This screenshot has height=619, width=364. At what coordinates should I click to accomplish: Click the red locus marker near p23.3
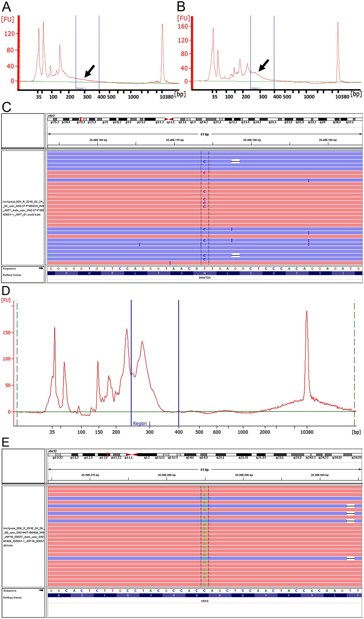[x=80, y=119]
